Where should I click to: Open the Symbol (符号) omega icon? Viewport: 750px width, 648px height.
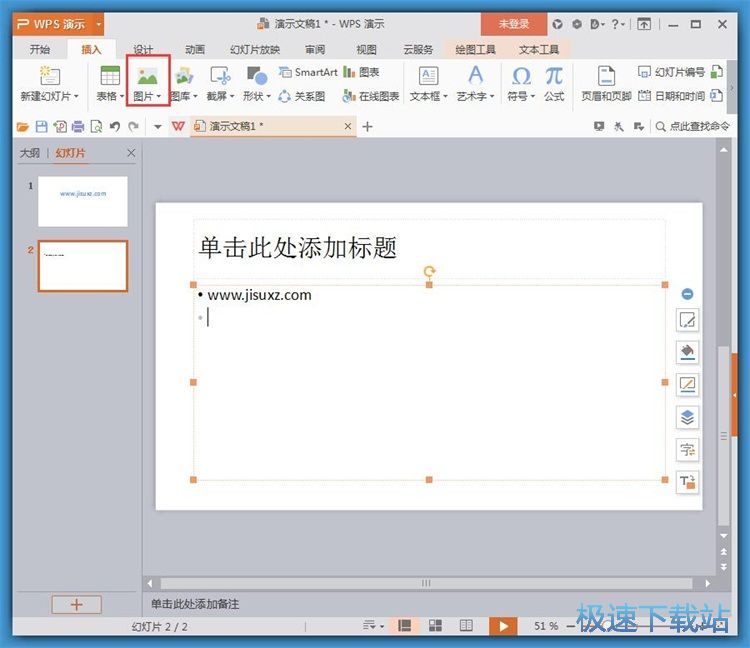[x=521, y=77]
